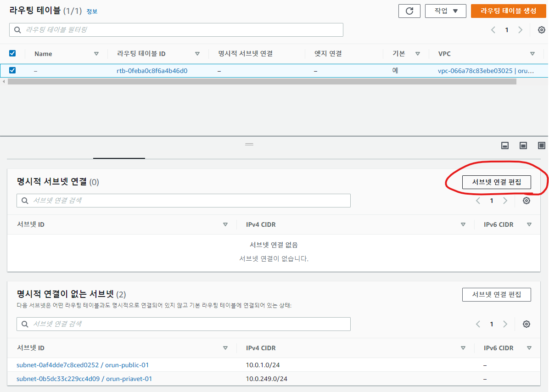
Task: Click the 10.0.249.0/24 CIDR cell
Action: [x=266, y=379]
